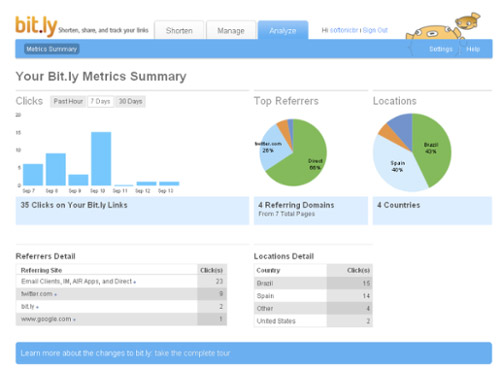Viewport: 500px width, 368px height.
Task: Open the Help link
Action: pyautogui.click(x=473, y=49)
